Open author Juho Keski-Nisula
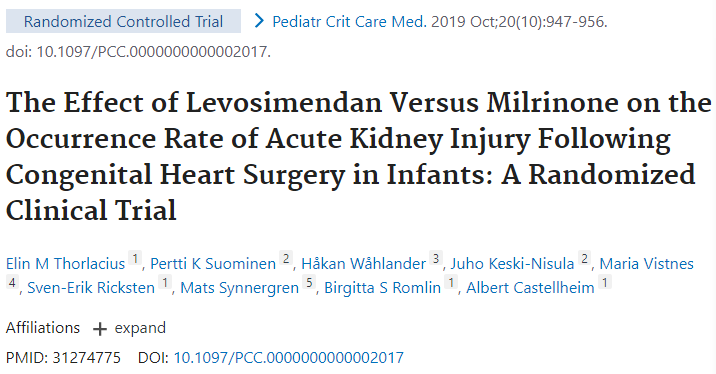This screenshot has height=374, width=716. pos(512,263)
